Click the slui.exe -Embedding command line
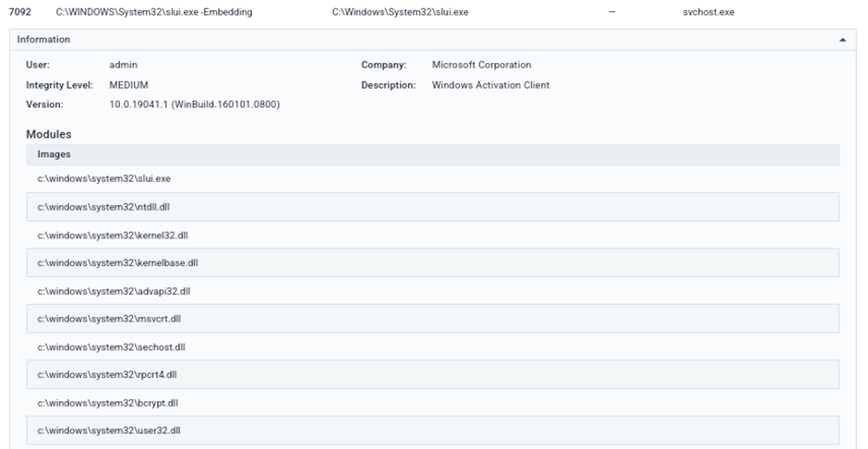The height and width of the screenshot is (449, 868). click(154, 12)
